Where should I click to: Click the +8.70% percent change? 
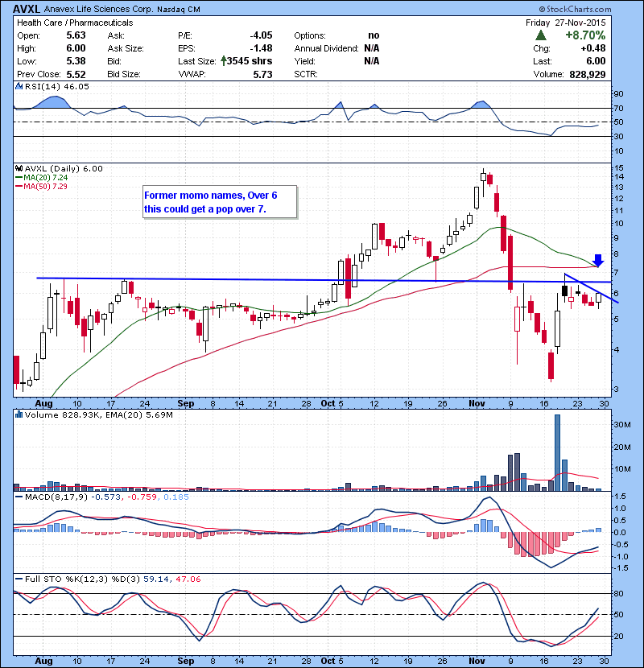(585, 35)
